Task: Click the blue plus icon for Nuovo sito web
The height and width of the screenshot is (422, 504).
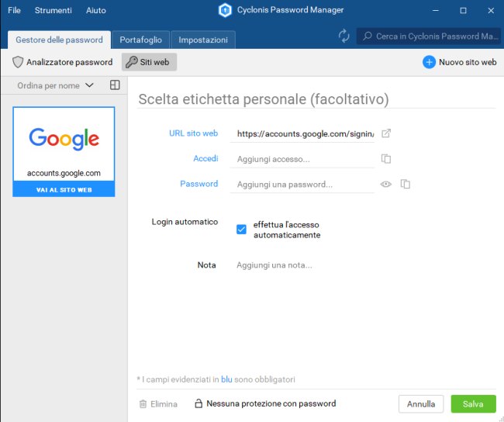Action: tap(429, 62)
